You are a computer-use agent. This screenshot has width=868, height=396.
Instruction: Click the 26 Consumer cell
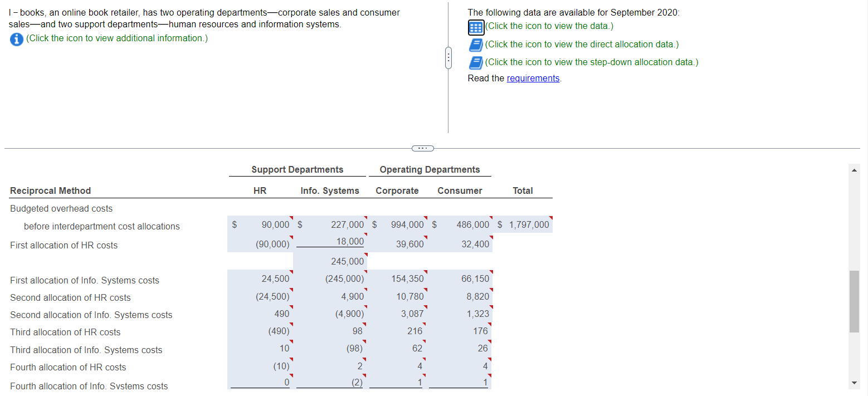[x=460, y=348]
